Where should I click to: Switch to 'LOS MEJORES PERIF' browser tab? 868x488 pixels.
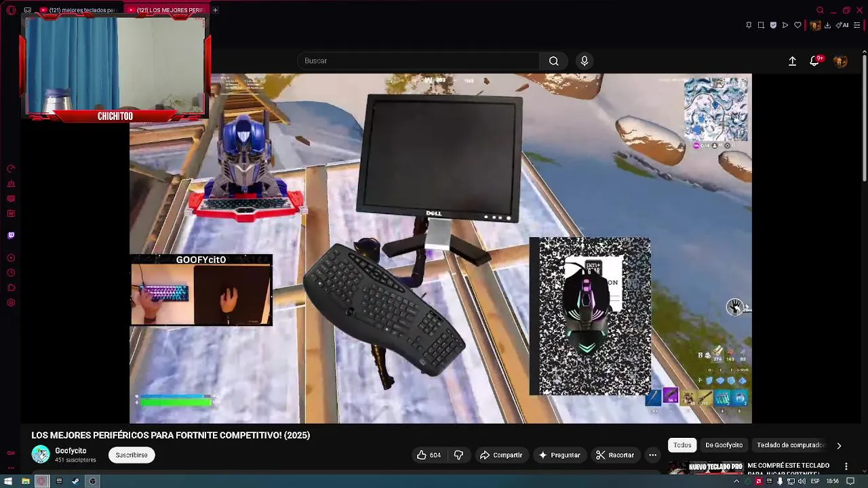[x=166, y=10]
